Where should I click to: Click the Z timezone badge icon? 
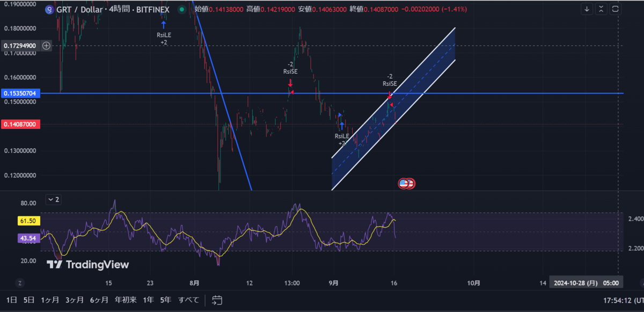[x=20, y=283]
